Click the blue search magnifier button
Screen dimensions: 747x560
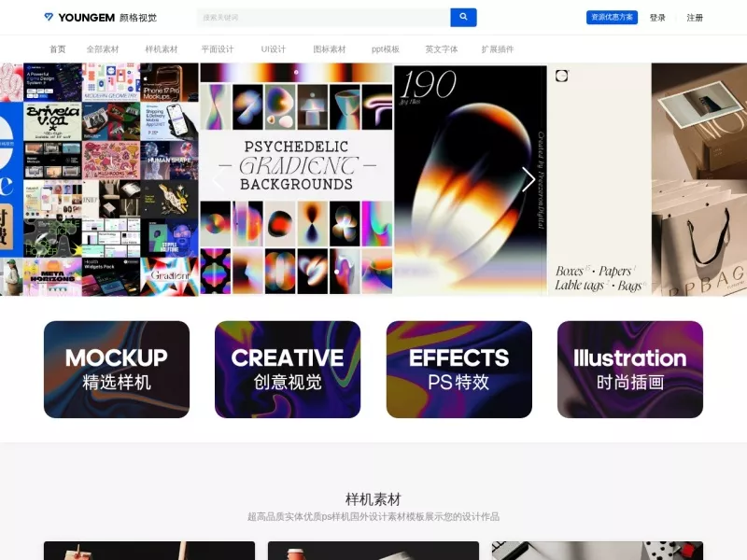[463, 17]
